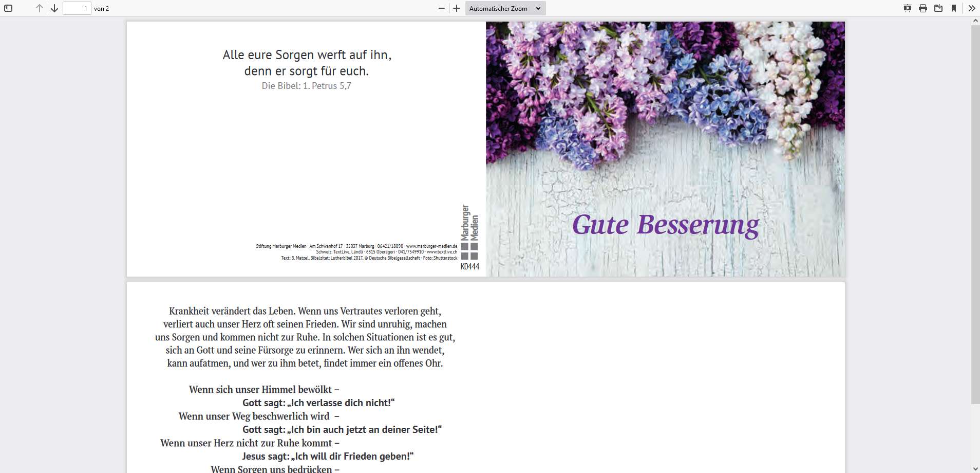Image resolution: width=980 pixels, height=473 pixels.
Task: Click the line starting 'kann aufatmen, und wer'
Action: pyautogui.click(x=305, y=363)
